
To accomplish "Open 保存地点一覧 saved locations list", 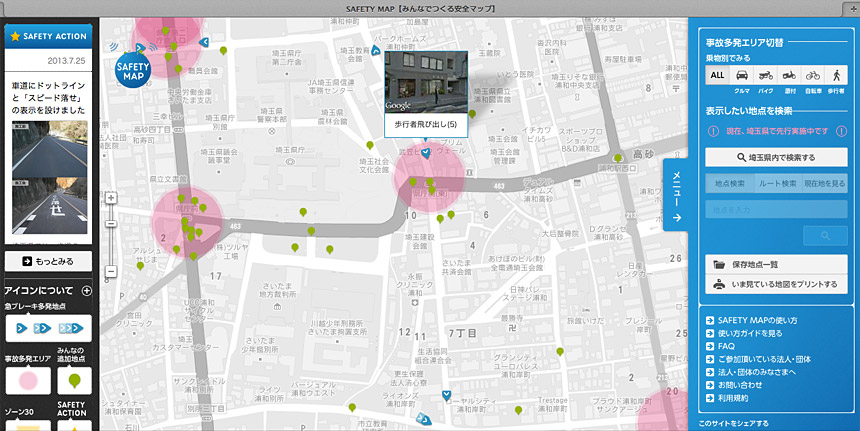I will (776, 264).
